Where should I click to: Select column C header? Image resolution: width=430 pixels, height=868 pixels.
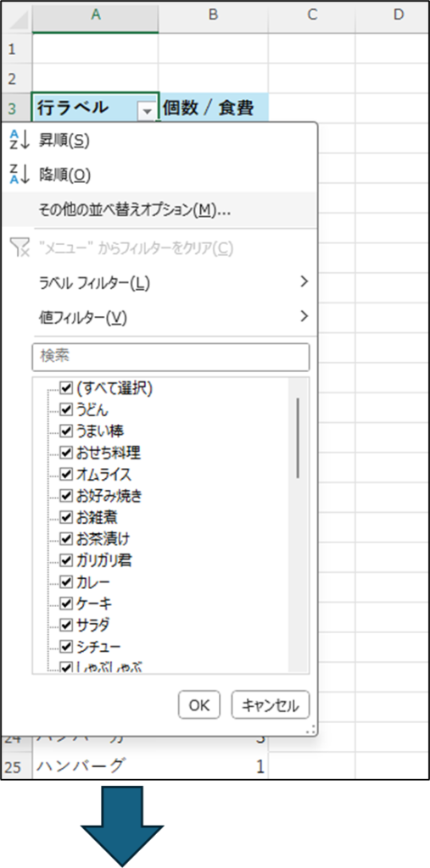(x=312, y=15)
